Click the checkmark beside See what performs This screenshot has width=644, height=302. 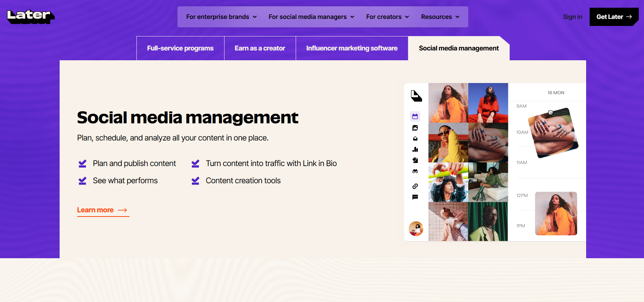(82, 181)
